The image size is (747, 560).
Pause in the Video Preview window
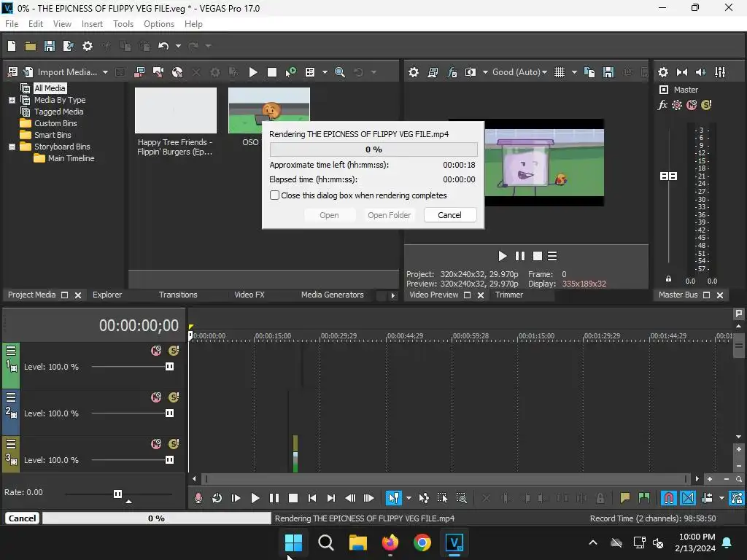pos(520,256)
